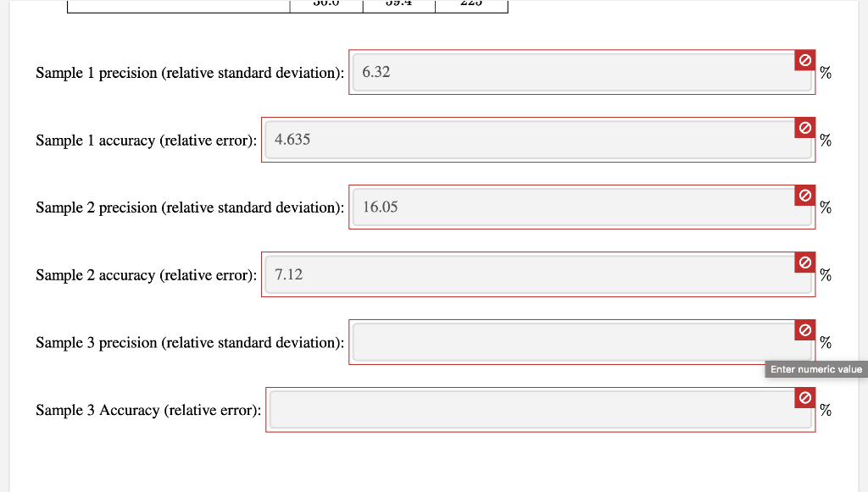Select the field containing 4.635
The height and width of the screenshot is (492, 868).
pyautogui.click(x=538, y=140)
